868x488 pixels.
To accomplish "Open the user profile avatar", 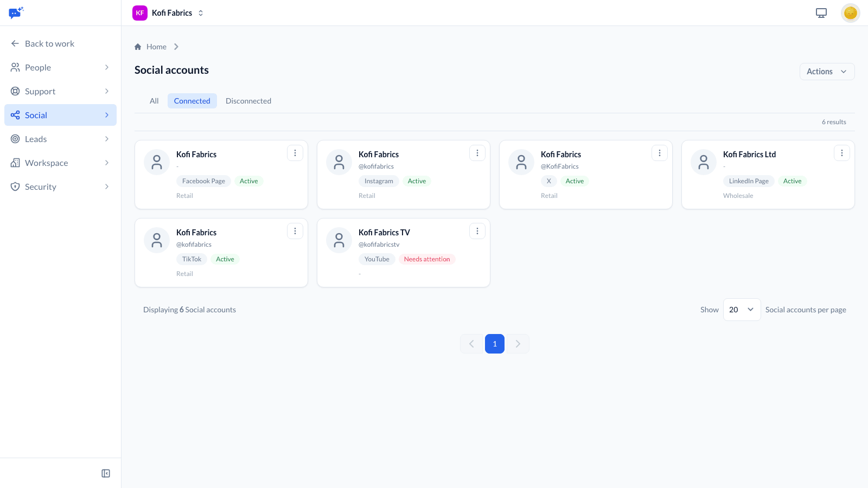I will [851, 13].
